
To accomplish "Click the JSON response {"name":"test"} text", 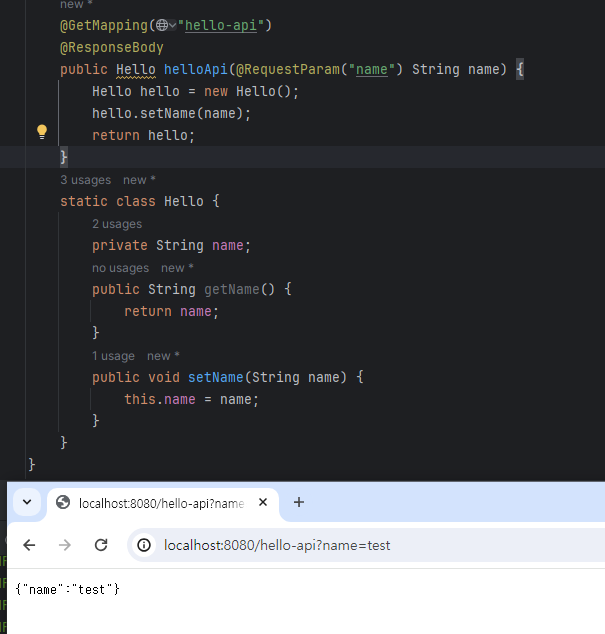I will tap(68, 590).
